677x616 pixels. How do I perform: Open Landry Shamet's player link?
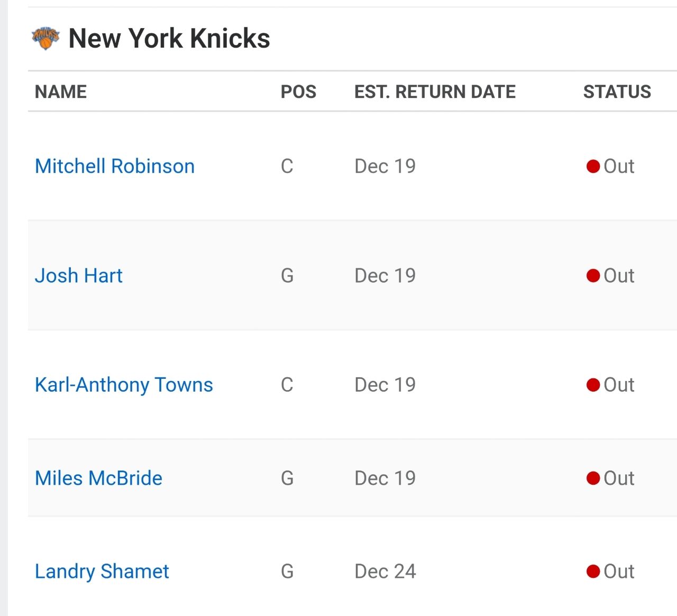pos(102,572)
